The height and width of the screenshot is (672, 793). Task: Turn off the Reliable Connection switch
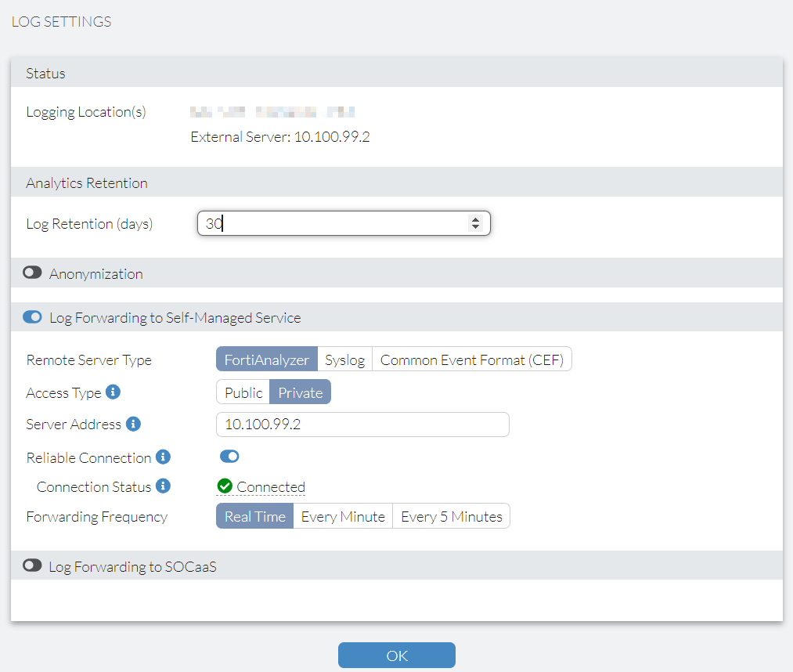pos(229,457)
